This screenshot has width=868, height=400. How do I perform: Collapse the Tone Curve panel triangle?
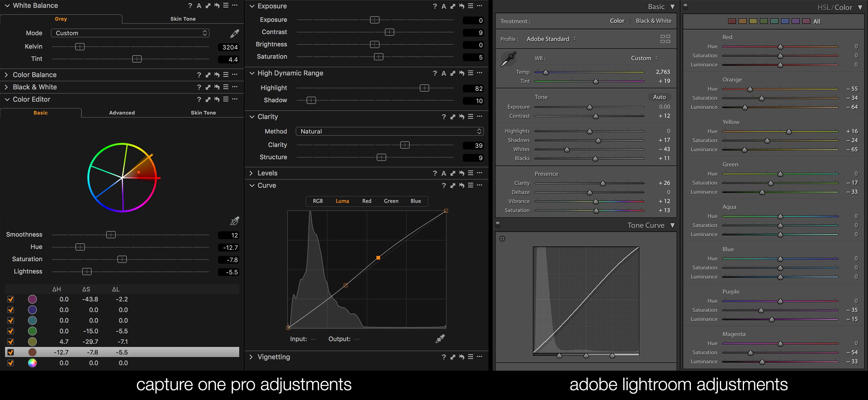point(673,225)
